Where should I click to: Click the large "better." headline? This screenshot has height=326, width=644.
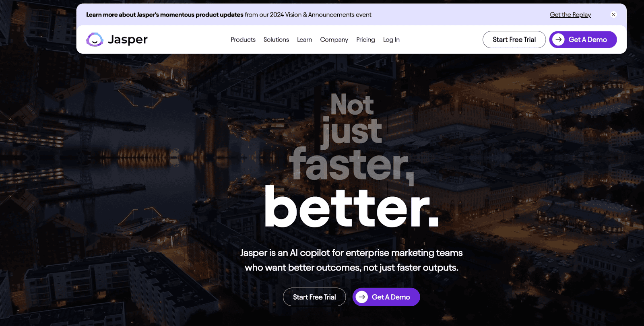coord(351,207)
